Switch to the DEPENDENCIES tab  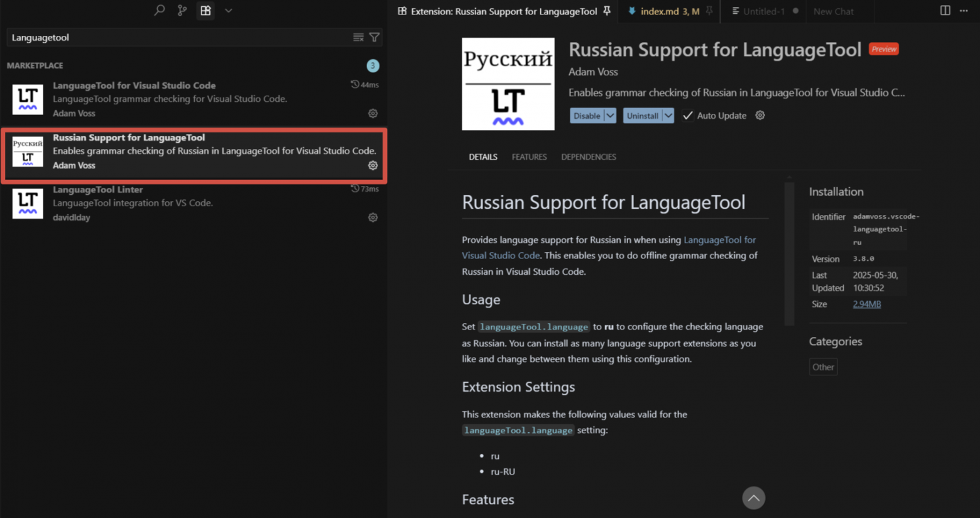click(588, 157)
